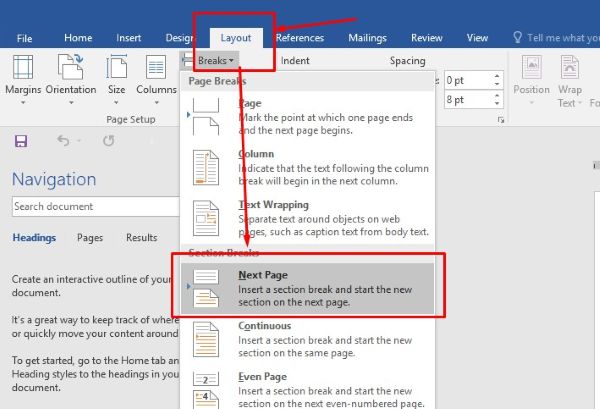
Task: Choose the Column break option
Action: click(308, 167)
